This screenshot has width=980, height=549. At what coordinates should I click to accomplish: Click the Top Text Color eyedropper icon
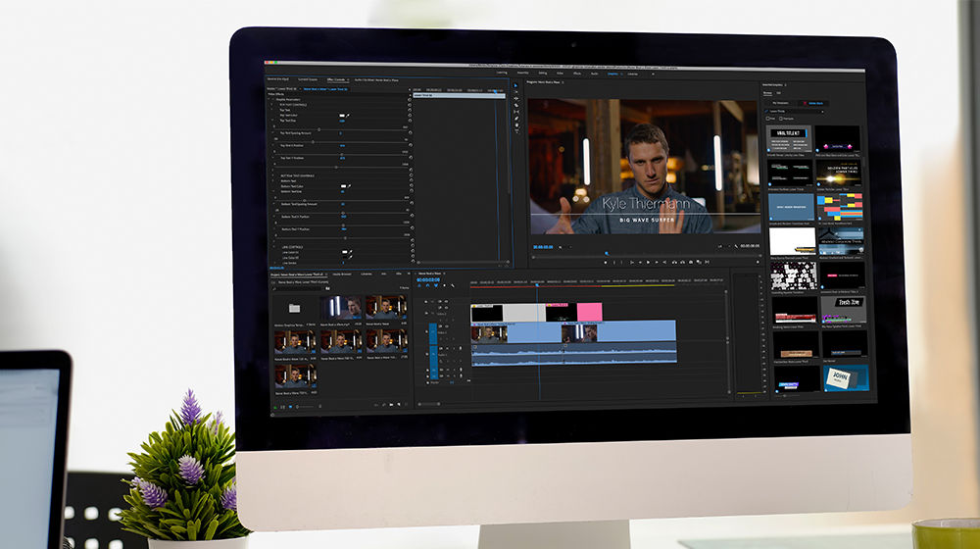[x=348, y=115]
